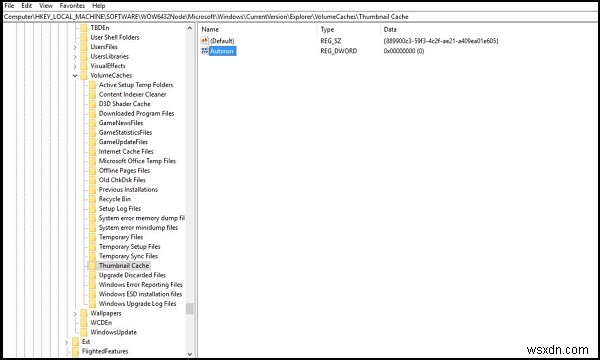Select the Windows ESD installation files key

pyautogui.click(x=140, y=294)
